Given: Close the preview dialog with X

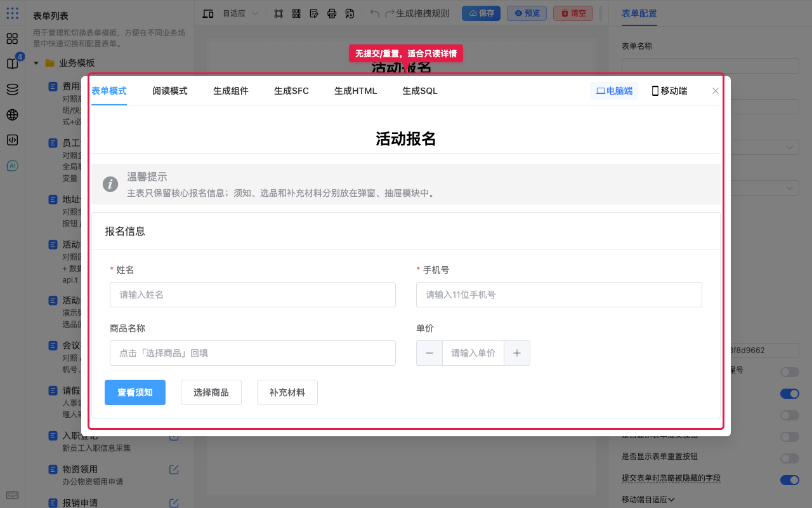Looking at the screenshot, I should click(x=716, y=91).
